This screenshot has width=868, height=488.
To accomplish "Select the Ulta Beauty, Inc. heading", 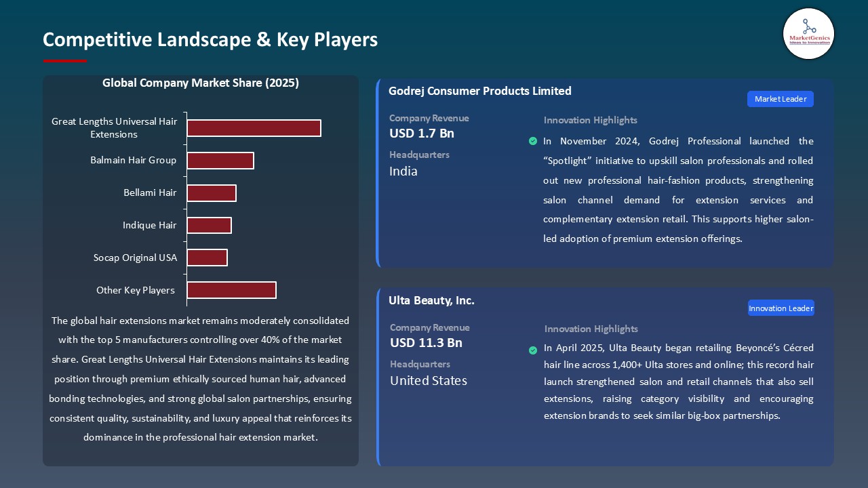I will (432, 300).
